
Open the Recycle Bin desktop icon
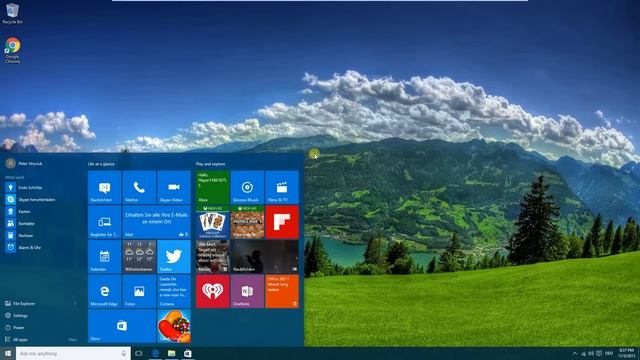[12, 13]
